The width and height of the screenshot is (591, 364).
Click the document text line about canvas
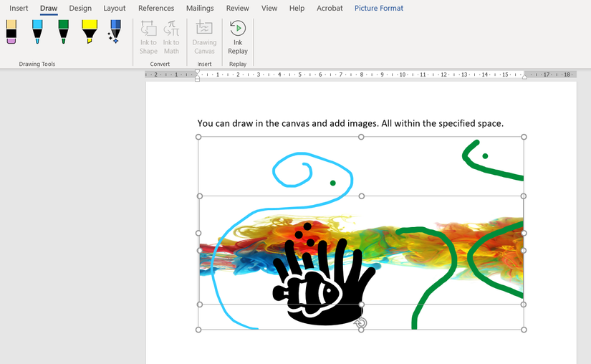(350, 123)
